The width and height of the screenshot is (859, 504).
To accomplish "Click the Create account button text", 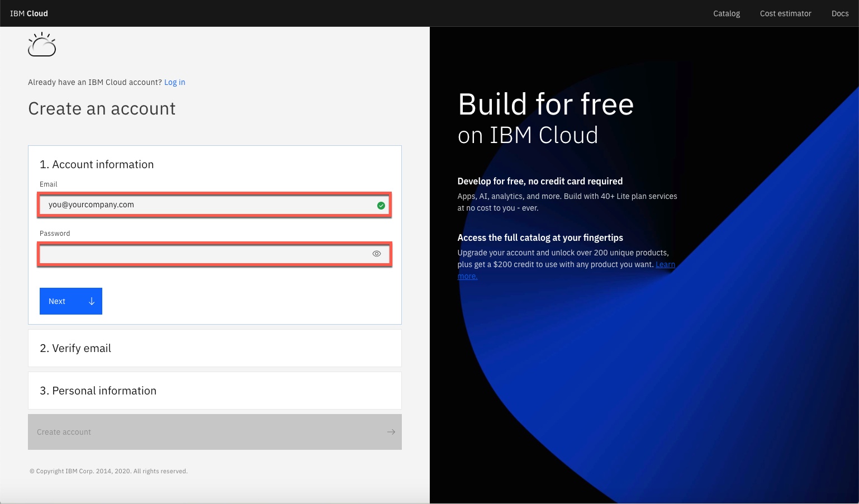I will 64,432.
